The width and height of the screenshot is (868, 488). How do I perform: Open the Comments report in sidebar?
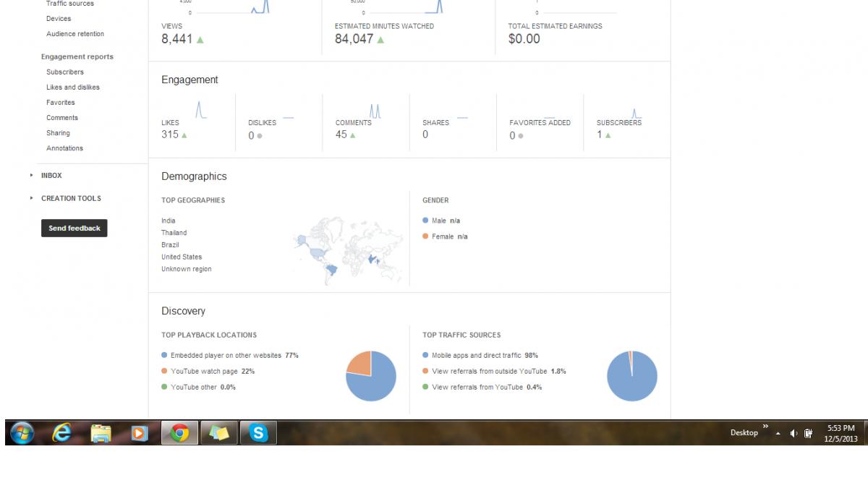point(62,118)
